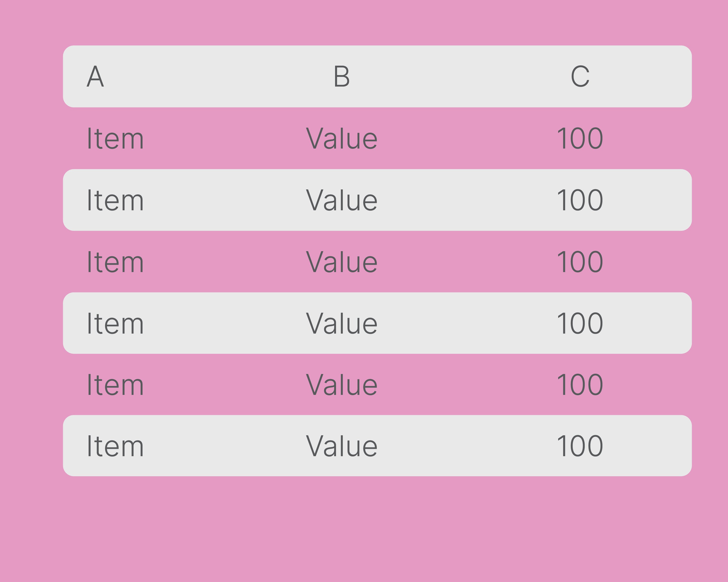The image size is (728, 582).
Task: Click Value in the first data row
Action: coord(341,138)
